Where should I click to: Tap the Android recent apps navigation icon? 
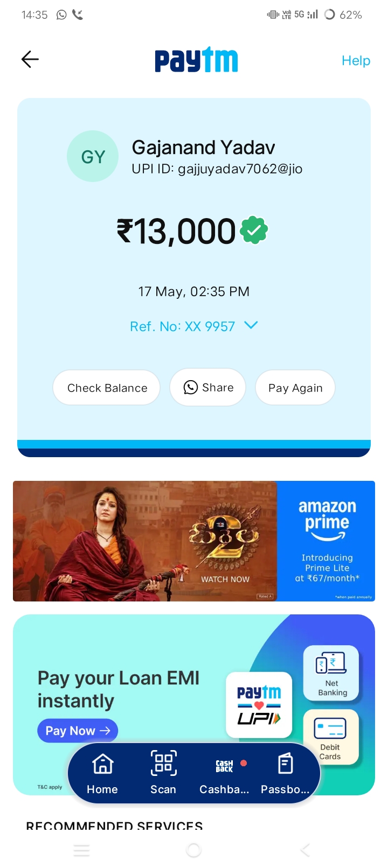pyautogui.click(x=82, y=851)
